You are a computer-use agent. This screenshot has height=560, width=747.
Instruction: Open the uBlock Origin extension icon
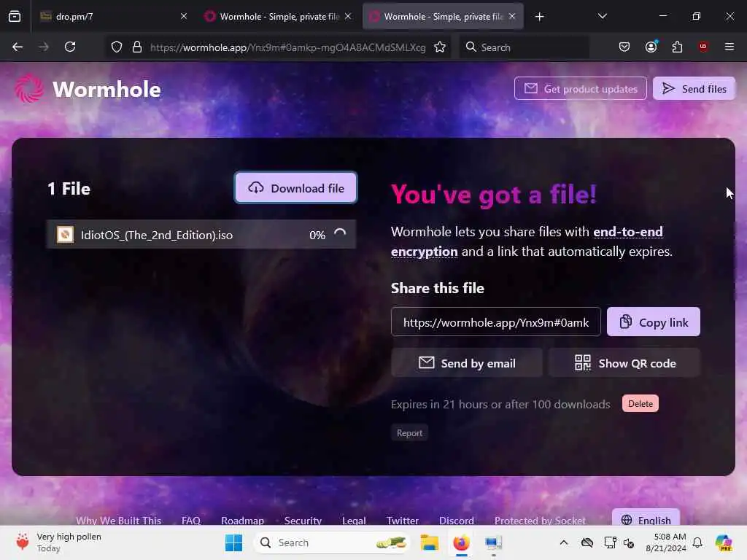tap(703, 47)
